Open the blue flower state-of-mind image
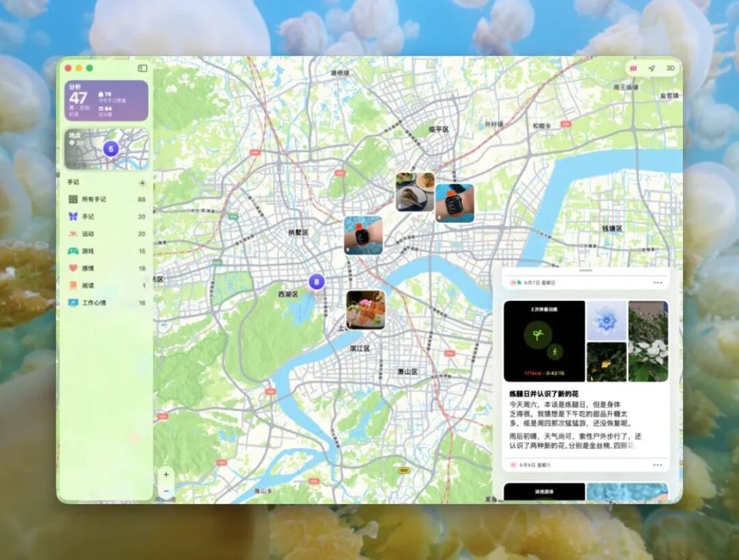This screenshot has width=739, height=560. tap(606, 321)
